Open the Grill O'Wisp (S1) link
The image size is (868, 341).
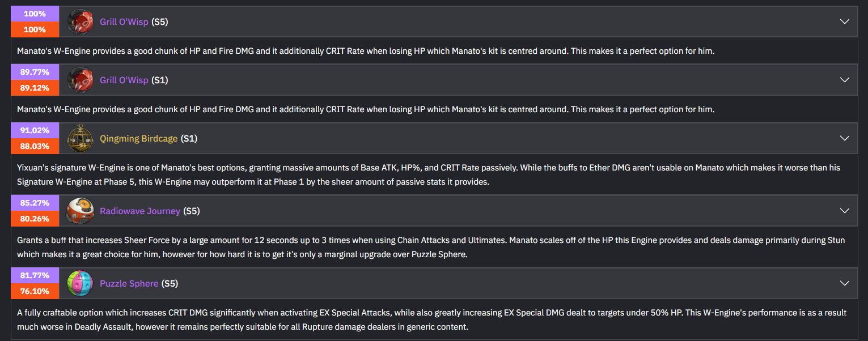pos(124,80)
